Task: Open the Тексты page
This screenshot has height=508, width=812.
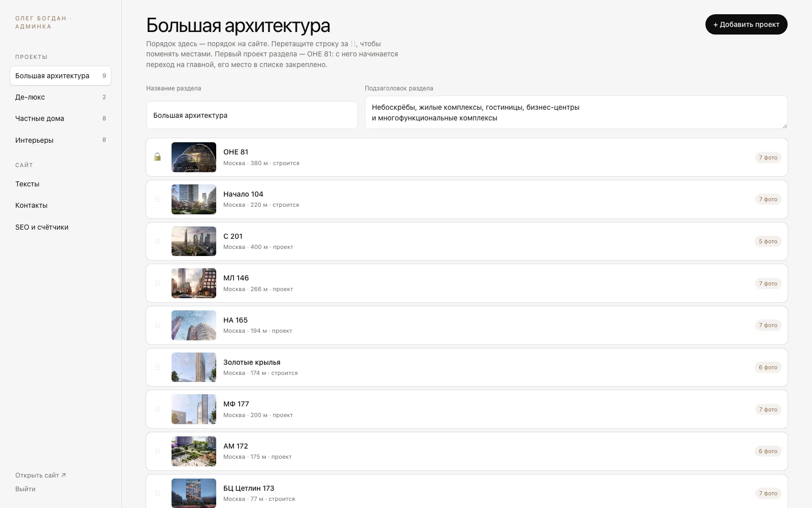Action: click(60, 184)
